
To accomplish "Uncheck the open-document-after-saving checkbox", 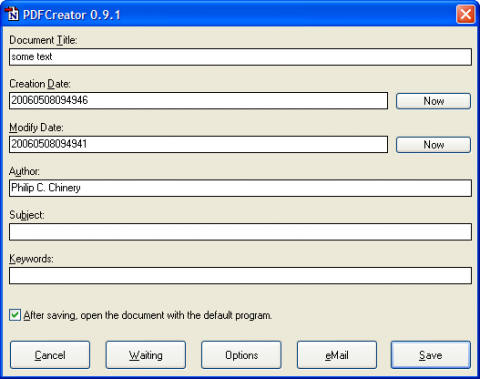I will point(15,315).
